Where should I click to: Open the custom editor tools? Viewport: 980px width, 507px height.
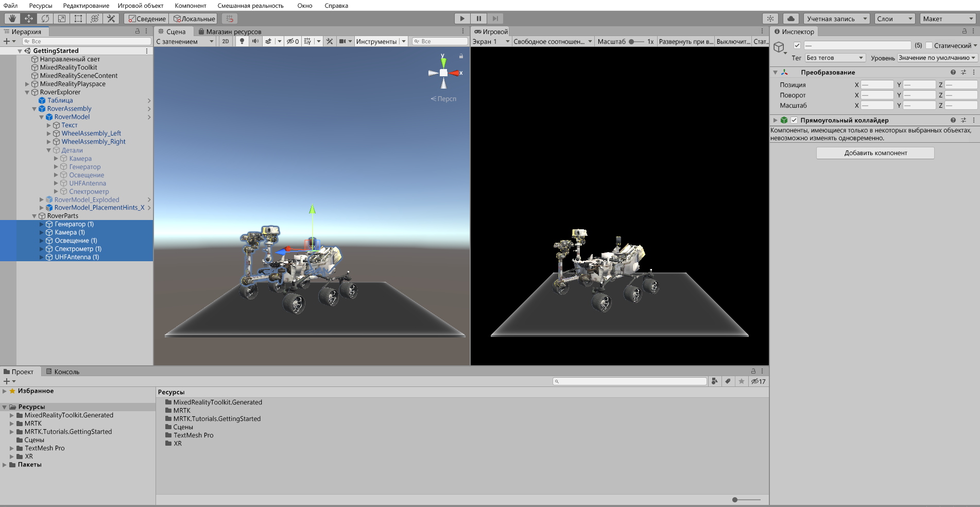coord(111,19)
